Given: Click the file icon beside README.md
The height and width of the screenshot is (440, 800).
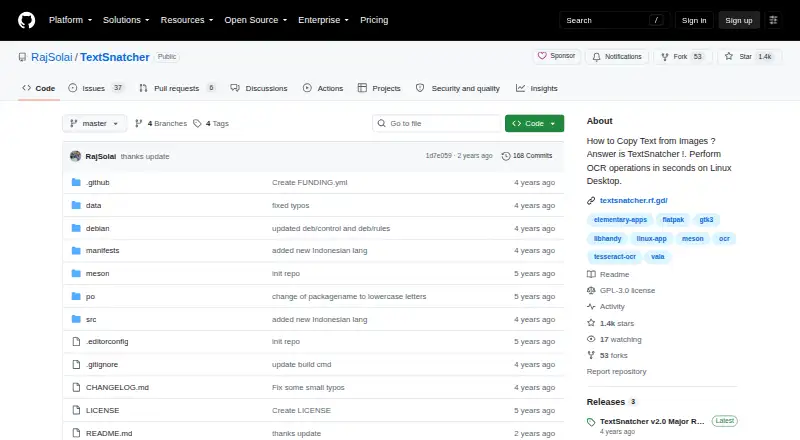Looking at the screenshot, I should pyautogui.click(x=76, y=433).
